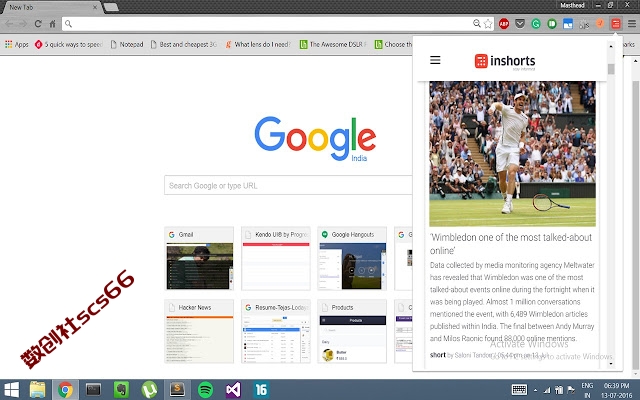Screen dimensions: 640x400
Task: Launch File Explorer from the taskbar
Action: click(38, 390)
